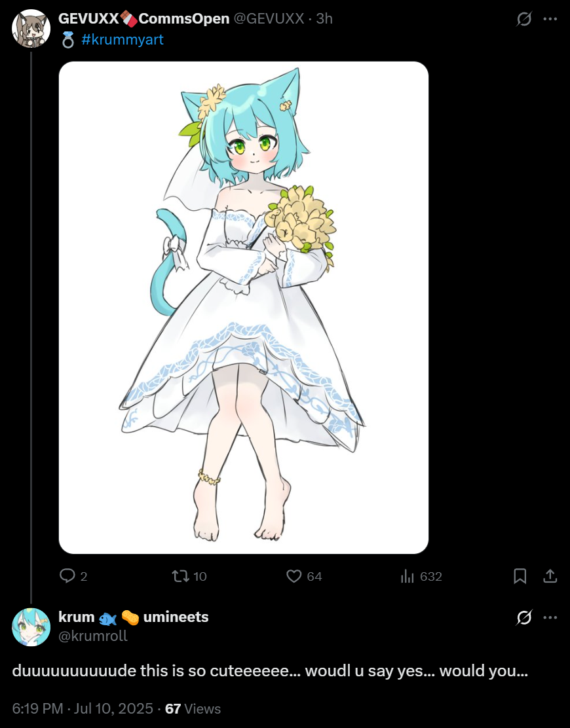Click the 6:19 PM Jul 10, 2025 timestamp

click(83, 708)
